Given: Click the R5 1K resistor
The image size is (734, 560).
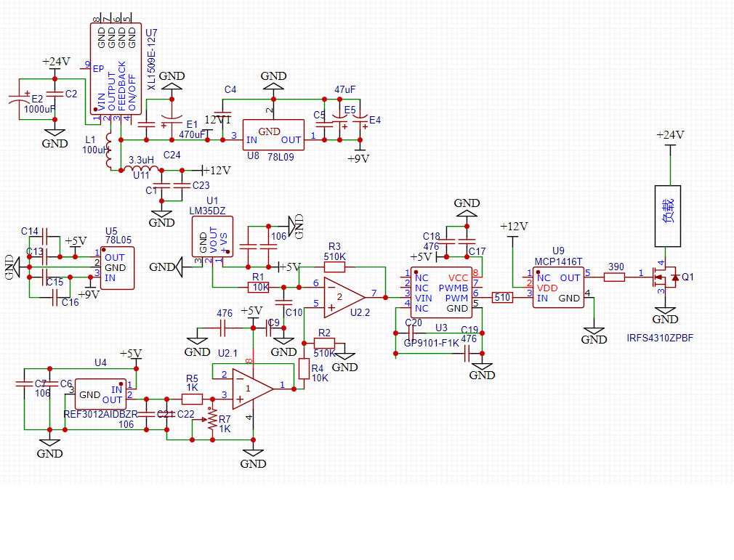Looking at the screenshot, I should coord(192,399).
